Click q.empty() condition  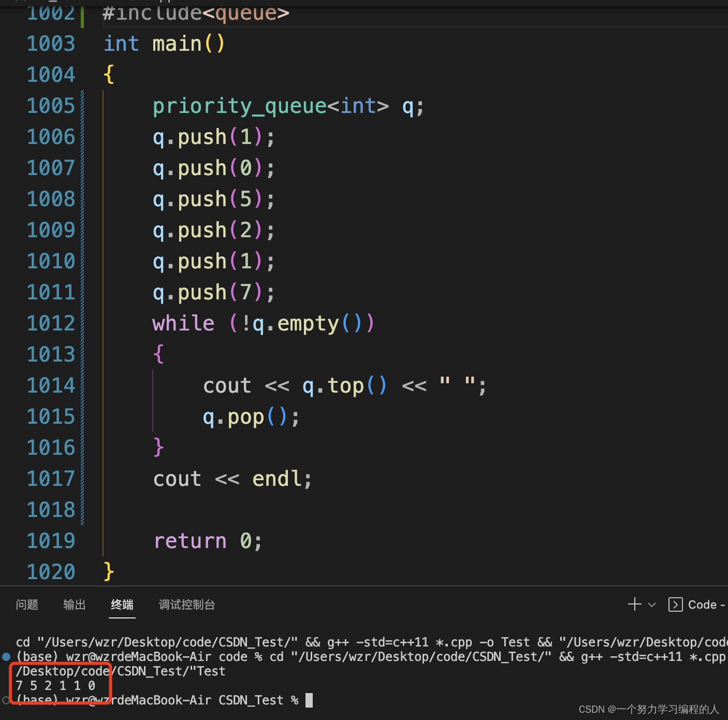click(x=307, y=324)
